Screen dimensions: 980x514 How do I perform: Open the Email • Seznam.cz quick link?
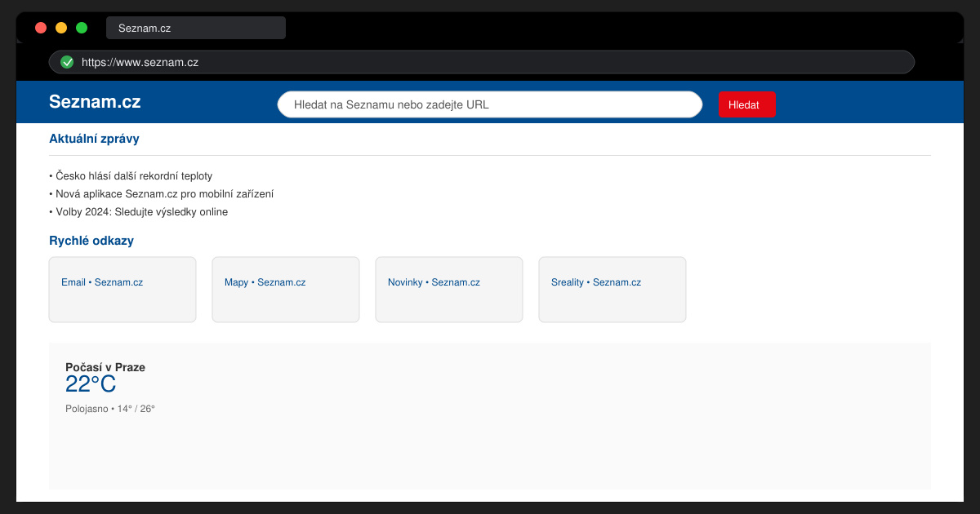122,290
